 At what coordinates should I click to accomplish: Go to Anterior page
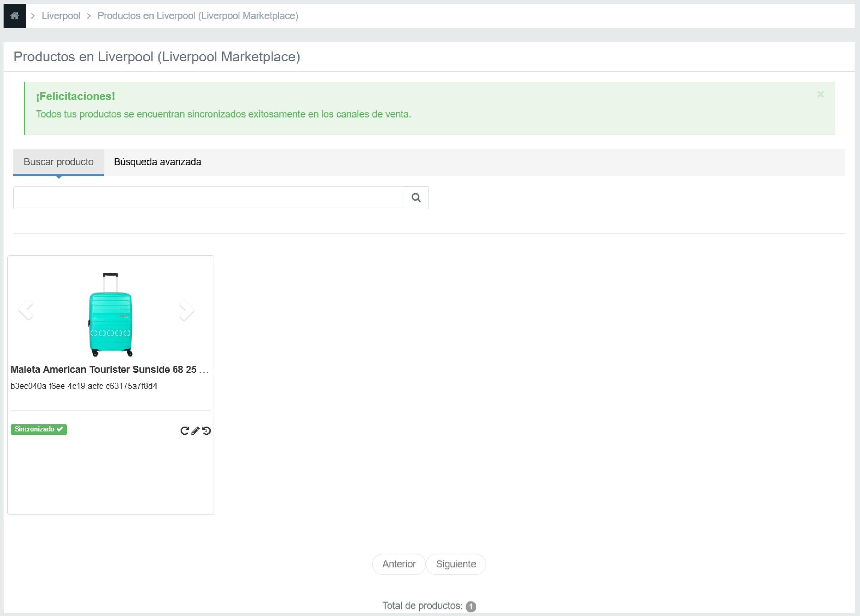point(399,564)
